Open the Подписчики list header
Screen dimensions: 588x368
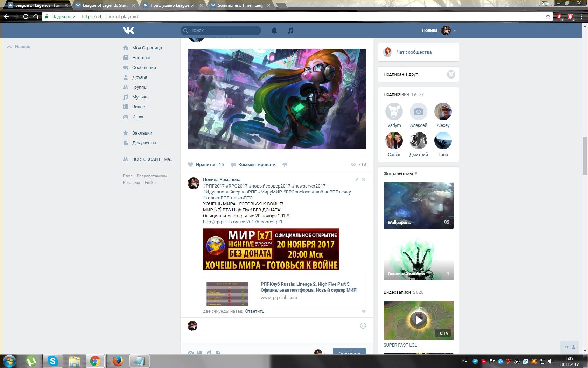404,94
